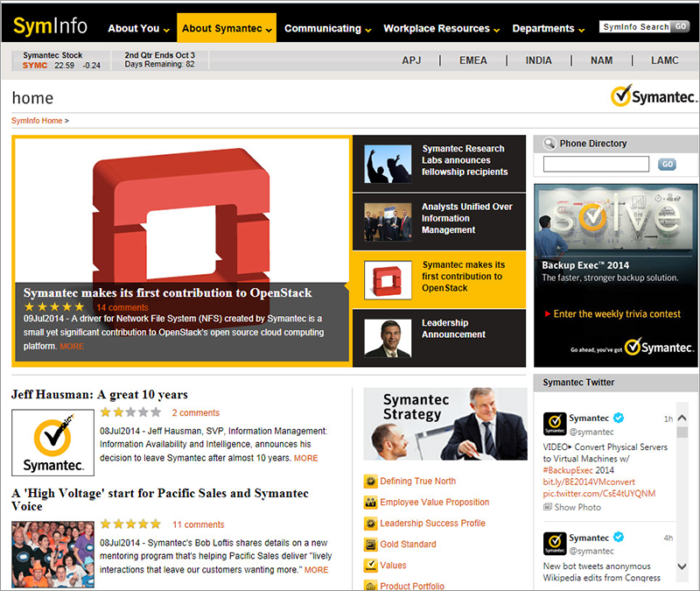
Task: Click the Employee Value Proposition icon
Action: click(x=370, y=502)
